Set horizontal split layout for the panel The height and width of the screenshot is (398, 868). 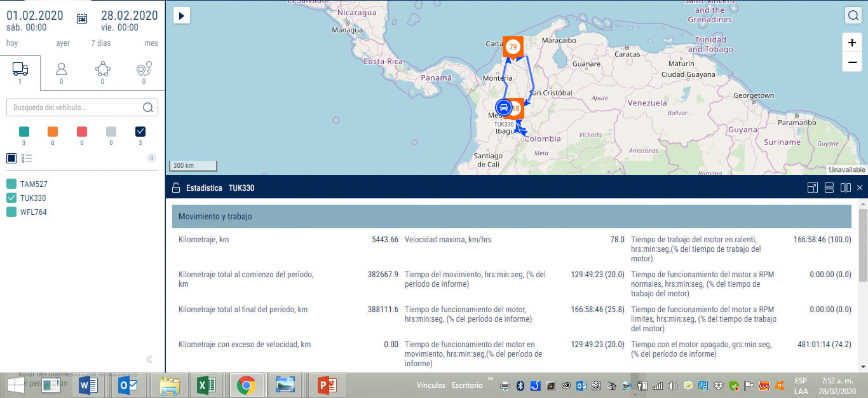coord(829,188)
